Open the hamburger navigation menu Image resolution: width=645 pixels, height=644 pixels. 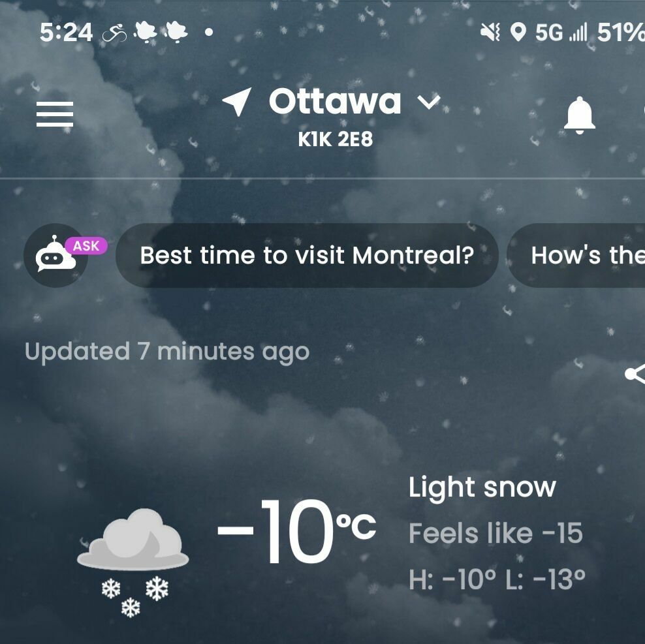click(x=55, y=115)
